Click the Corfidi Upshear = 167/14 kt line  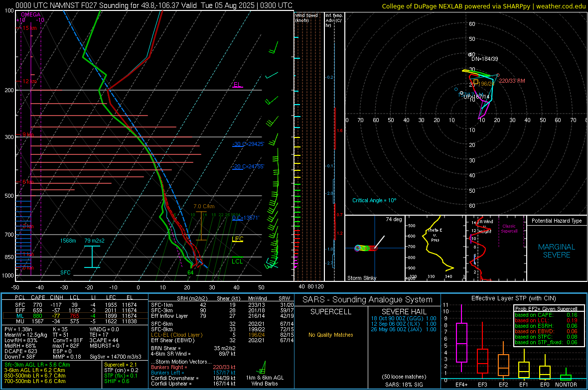click(x=193, y=384)
